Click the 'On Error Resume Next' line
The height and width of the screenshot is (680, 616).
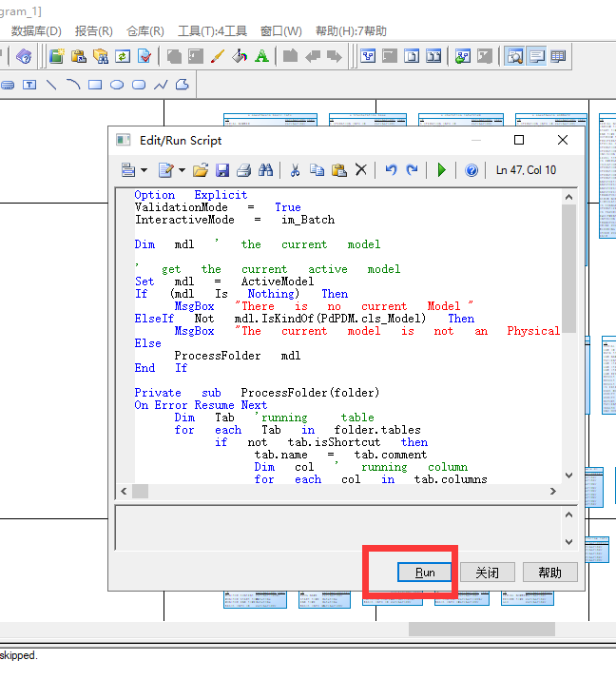[201, 405]
